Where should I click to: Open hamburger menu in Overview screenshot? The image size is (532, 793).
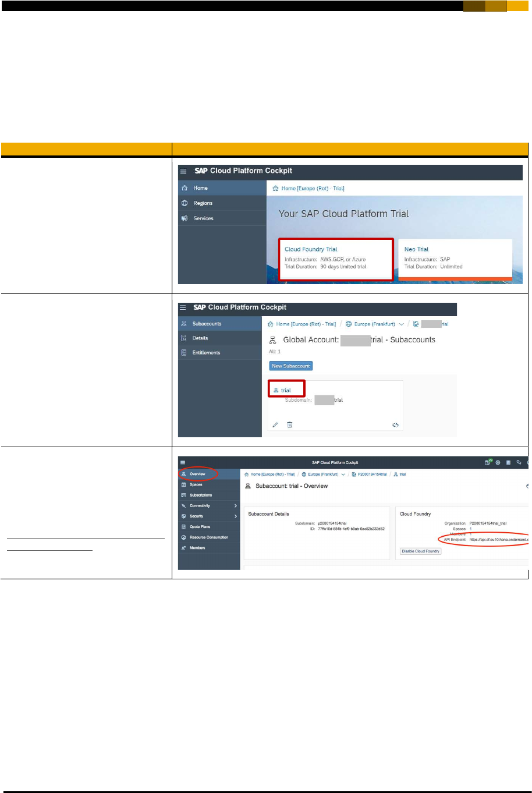(x=183, y=462)
